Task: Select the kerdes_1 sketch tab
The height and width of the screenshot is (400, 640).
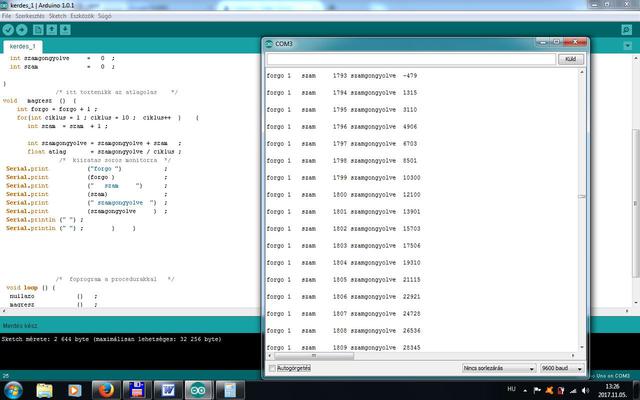Action: tap(22, 47)
